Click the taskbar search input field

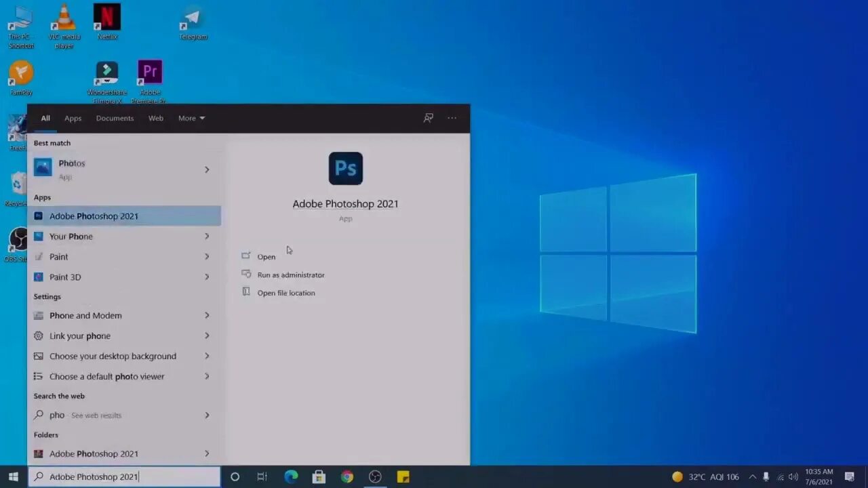point(124,476)
